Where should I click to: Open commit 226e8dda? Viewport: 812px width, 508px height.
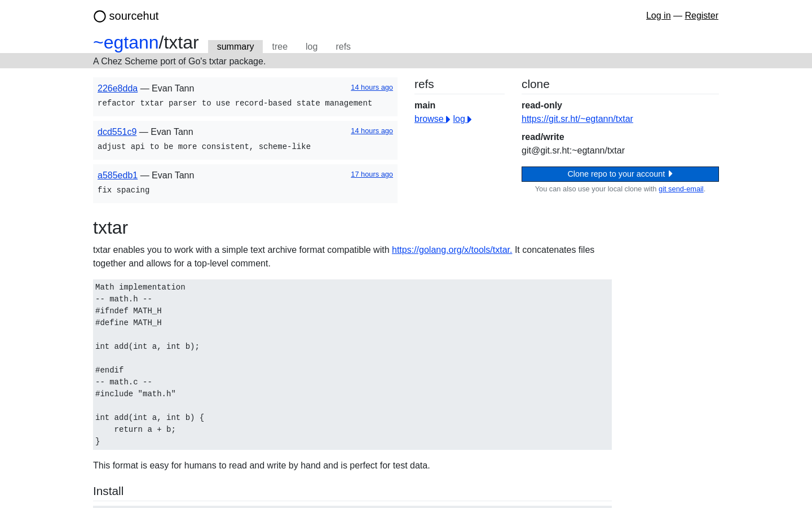pyautogui.click(x=117, y=88)
